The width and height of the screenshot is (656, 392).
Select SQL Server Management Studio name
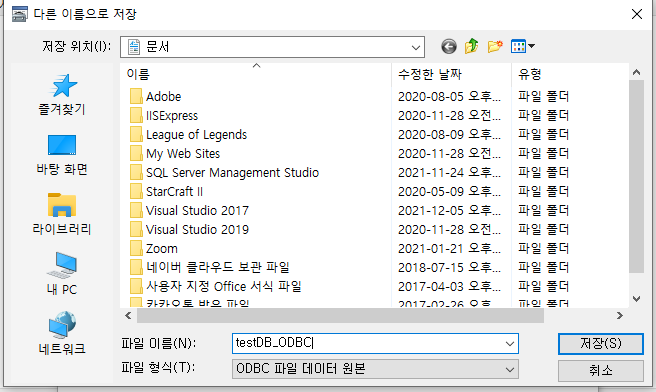pos(232,172)
